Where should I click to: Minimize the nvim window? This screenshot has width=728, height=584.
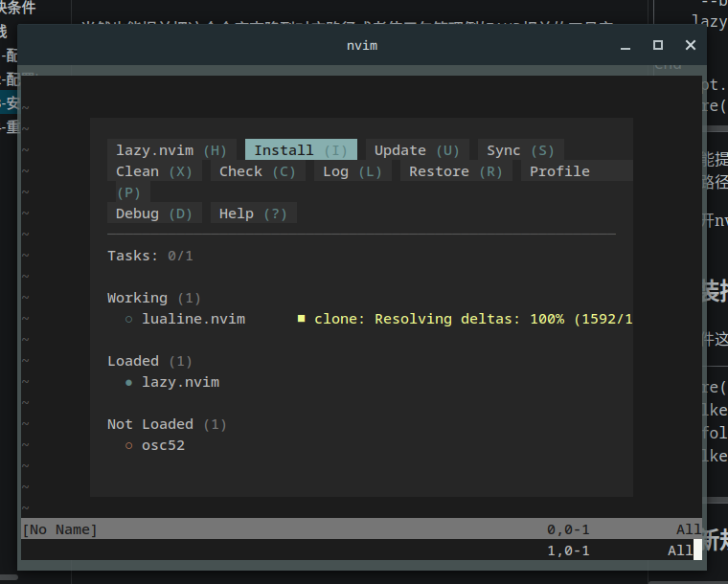626,45
